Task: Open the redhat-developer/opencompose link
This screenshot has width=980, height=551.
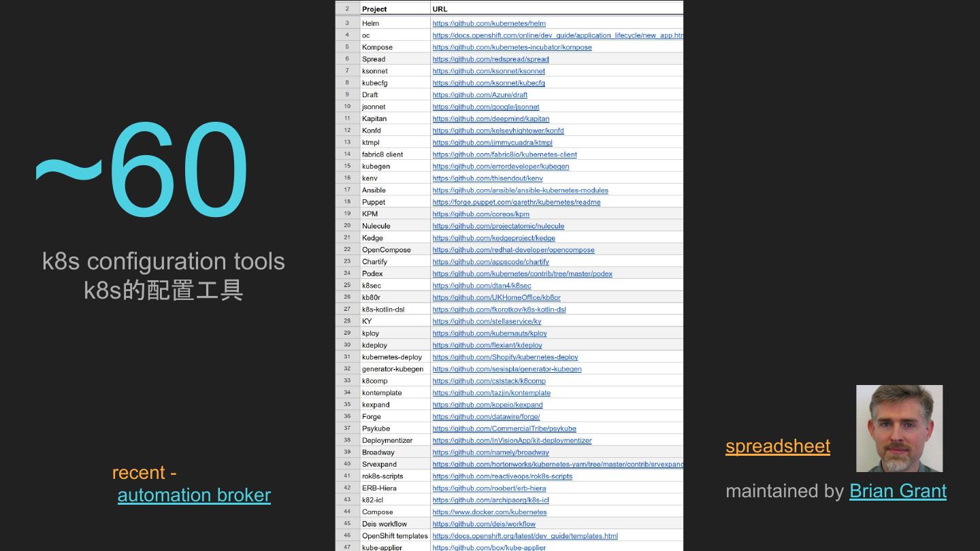Action: (x=513, y=250)
